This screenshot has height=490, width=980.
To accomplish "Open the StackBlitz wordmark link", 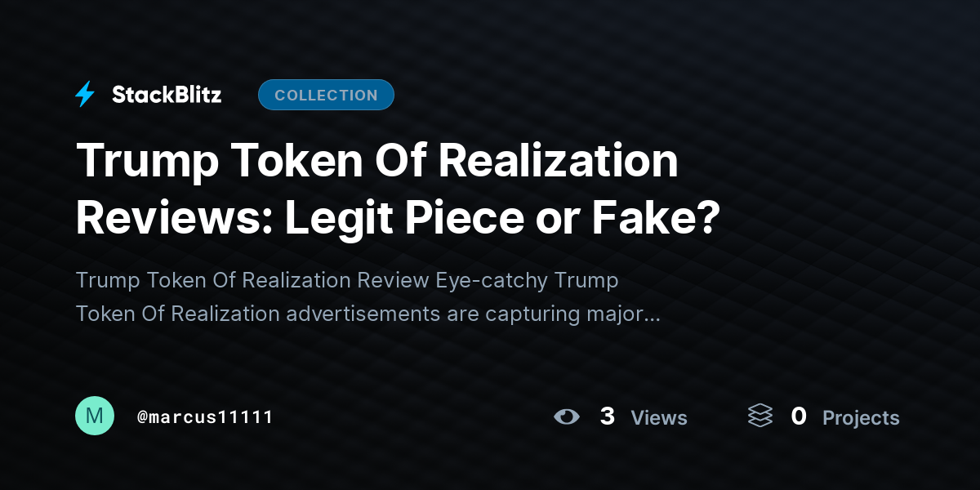I will click(x=167, y=95).
